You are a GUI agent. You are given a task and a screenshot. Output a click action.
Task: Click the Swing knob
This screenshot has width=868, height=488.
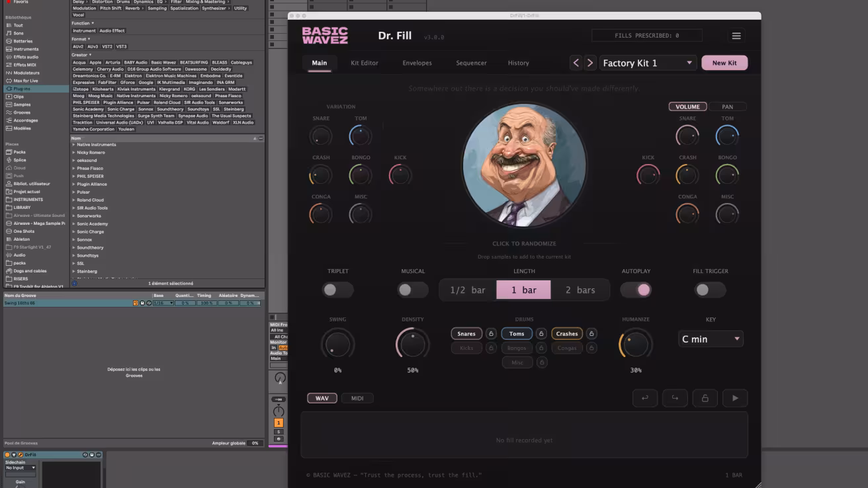point(337,345)
